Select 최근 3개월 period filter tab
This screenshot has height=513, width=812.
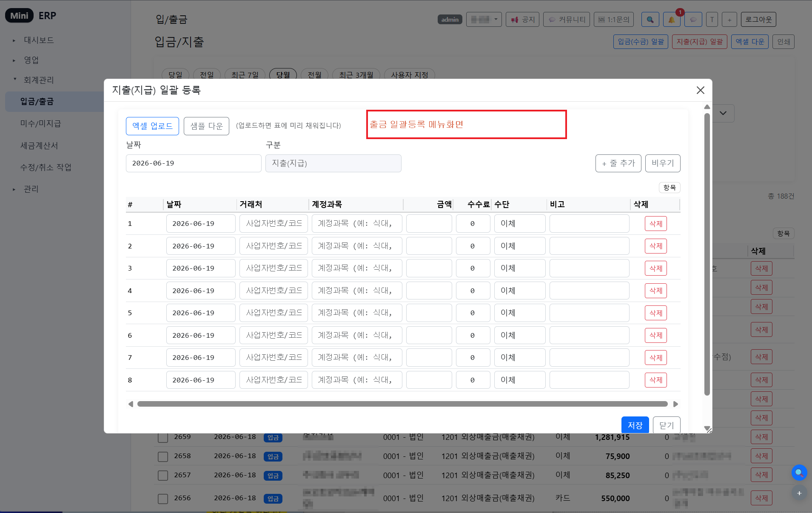[356, 75]
